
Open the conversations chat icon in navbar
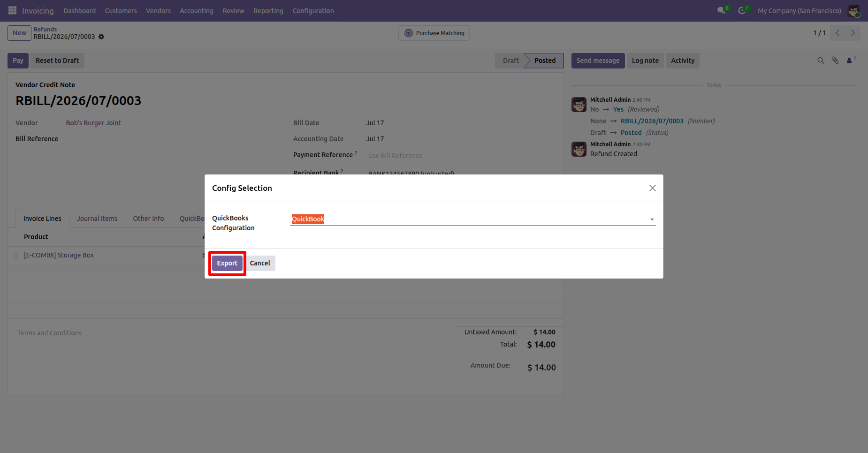pyautogui.click(x=722, y=10)
